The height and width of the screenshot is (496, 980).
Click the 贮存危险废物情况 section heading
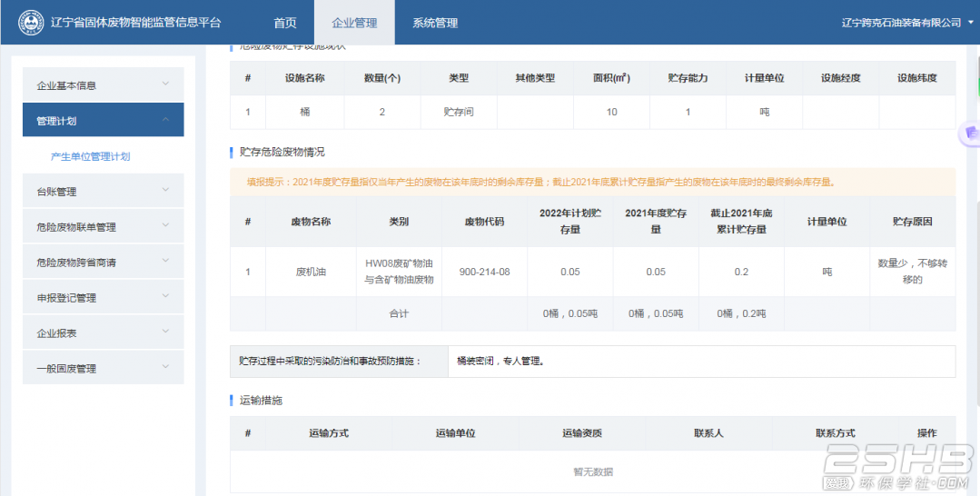282,152
